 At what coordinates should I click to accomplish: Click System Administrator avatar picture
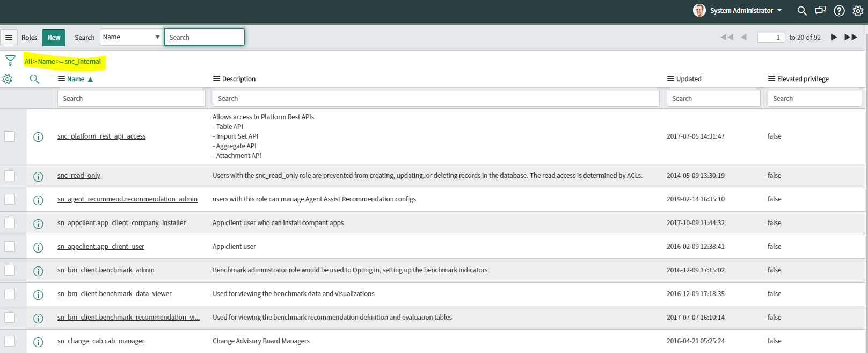[699, 10]
